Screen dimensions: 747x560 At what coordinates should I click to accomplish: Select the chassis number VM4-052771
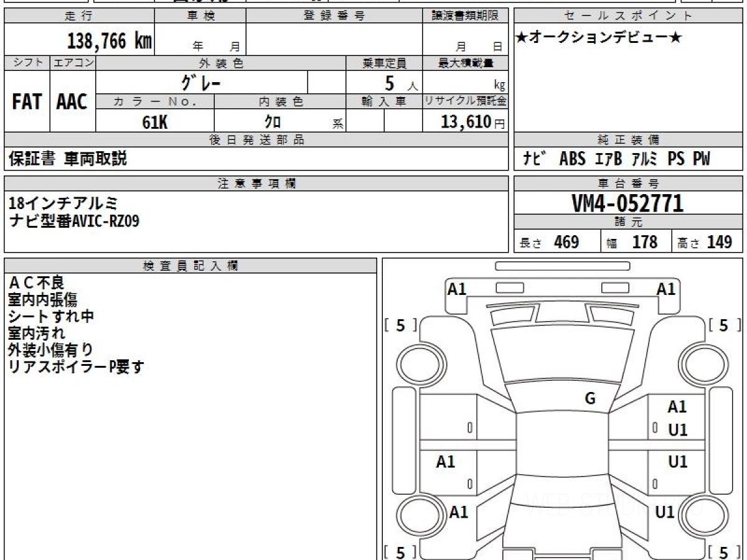pos(627,203)
